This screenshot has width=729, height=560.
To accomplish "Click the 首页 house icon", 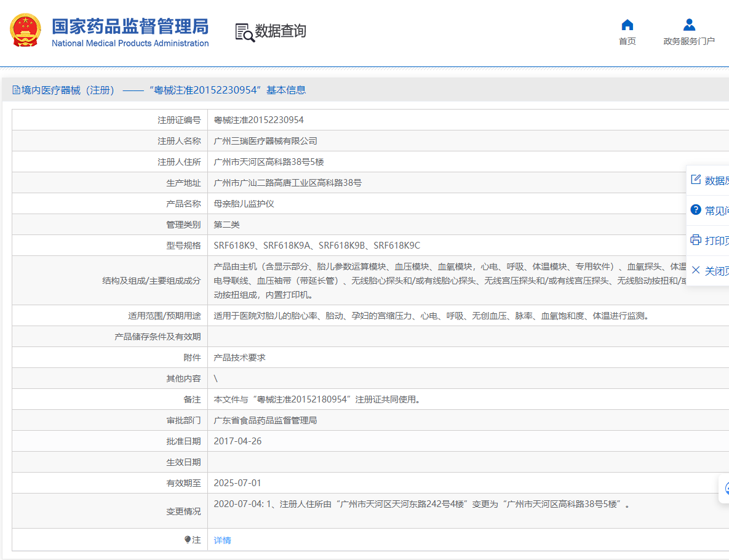I will coord(627,25).
